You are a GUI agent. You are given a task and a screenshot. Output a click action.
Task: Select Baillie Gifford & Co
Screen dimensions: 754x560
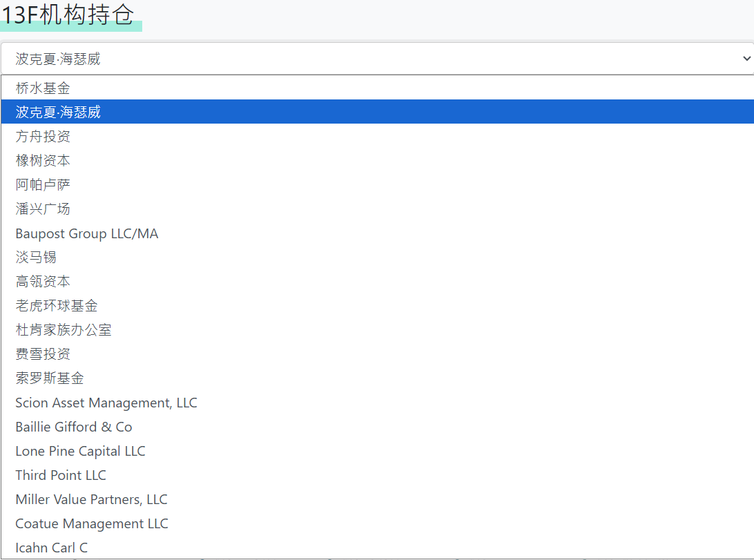[74, 427]
